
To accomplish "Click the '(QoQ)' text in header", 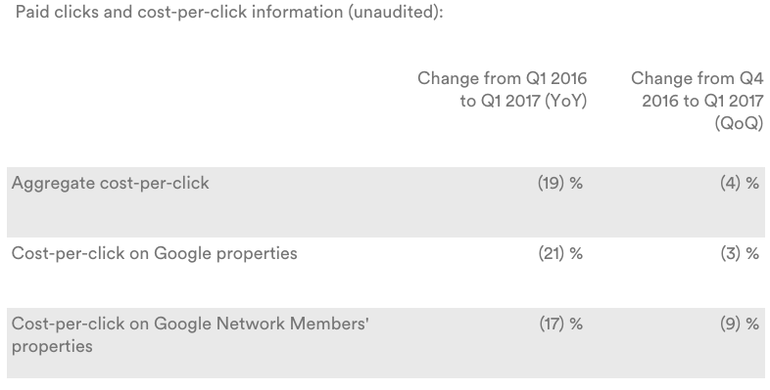I will tap(739, 123).
